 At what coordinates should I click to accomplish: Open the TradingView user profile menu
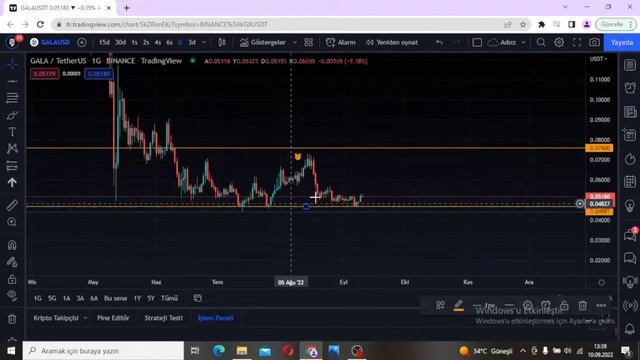pos(12,42)
